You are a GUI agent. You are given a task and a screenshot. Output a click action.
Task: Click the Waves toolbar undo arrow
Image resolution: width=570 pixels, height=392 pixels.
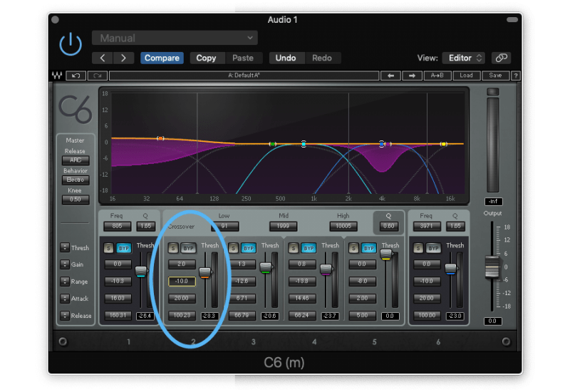[x=76, y=76]
